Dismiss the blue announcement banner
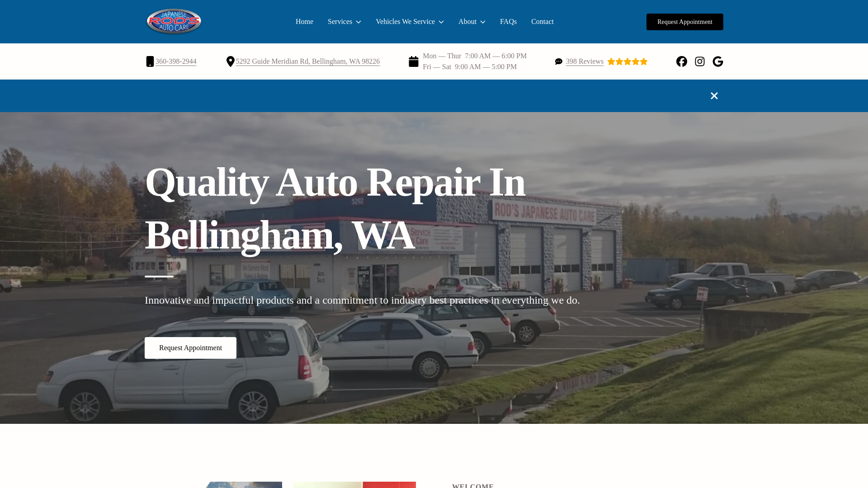868x488 pixels. [x=714, y=96]
